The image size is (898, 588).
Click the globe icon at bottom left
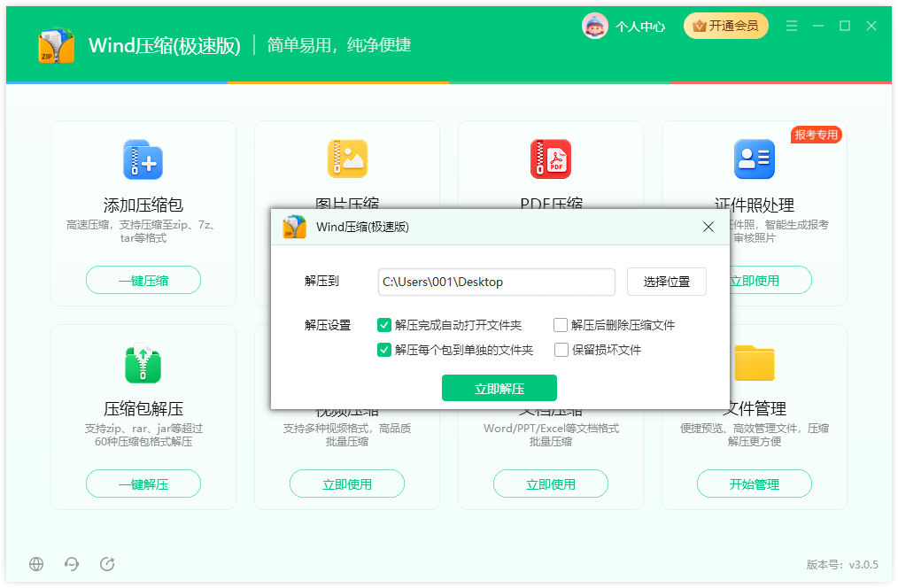[x=36, y=564]
